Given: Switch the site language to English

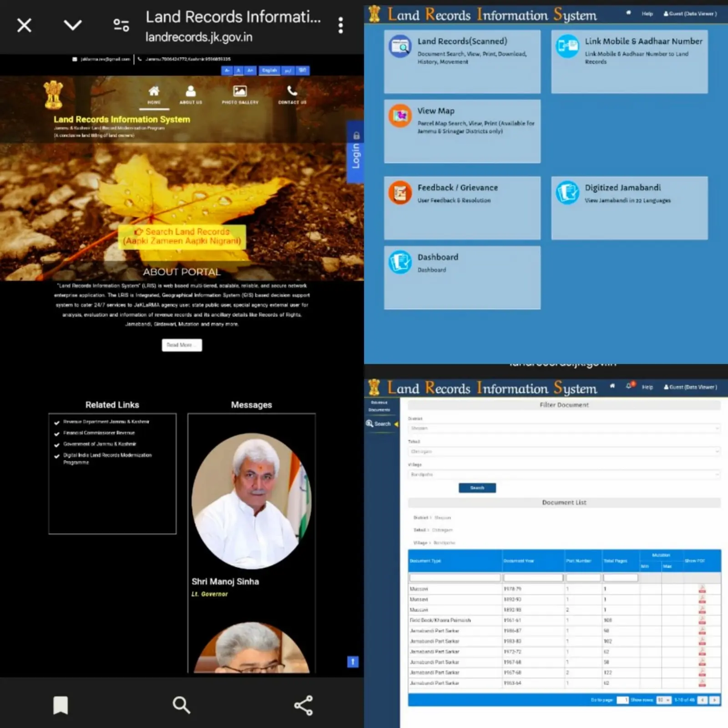Looking at the screenshot, I should point(269,71).
